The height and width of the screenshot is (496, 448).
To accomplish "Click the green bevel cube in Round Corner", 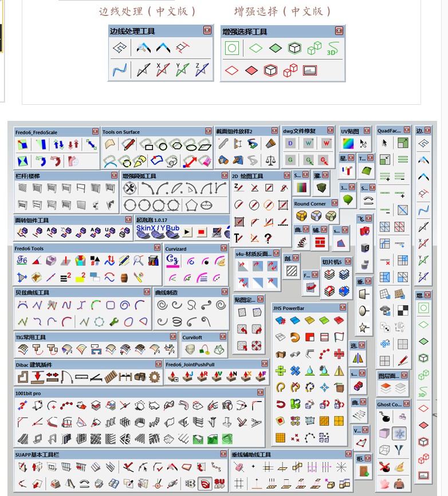I will click(x=331, y=216).
